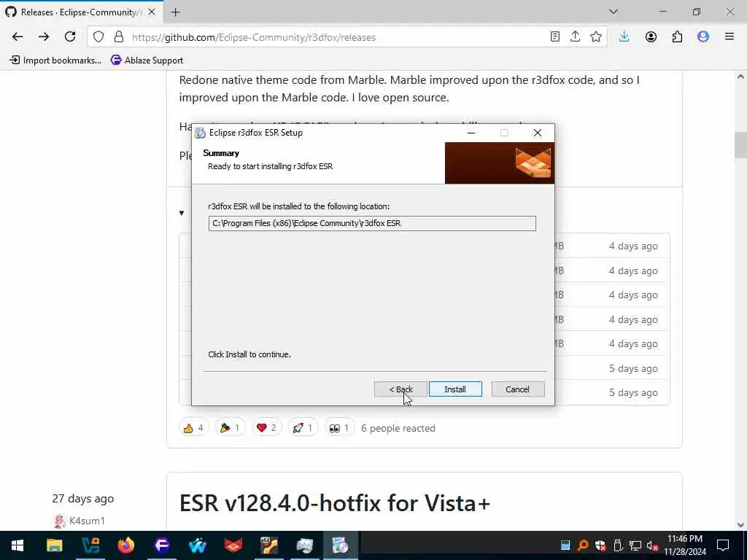This screenshot has height=560, width=747.
Task: Click page scrollbar thumb
Action: 740,145
